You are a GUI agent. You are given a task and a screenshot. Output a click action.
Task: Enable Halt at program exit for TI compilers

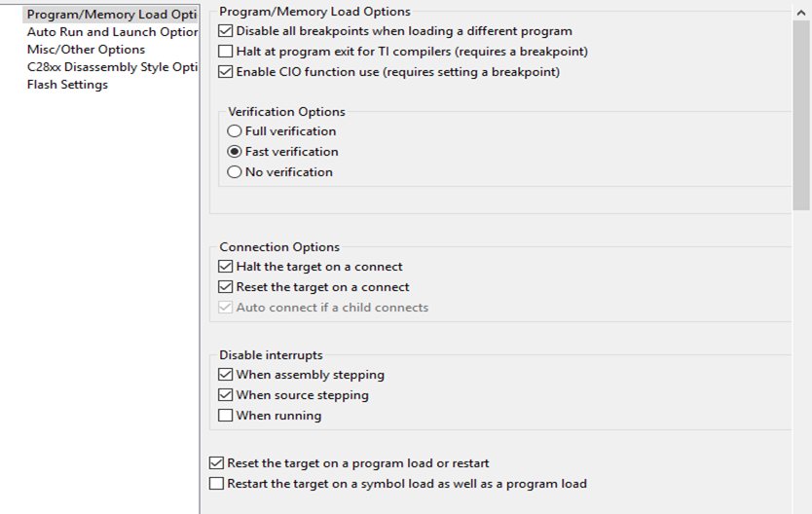tap(227, 52)
